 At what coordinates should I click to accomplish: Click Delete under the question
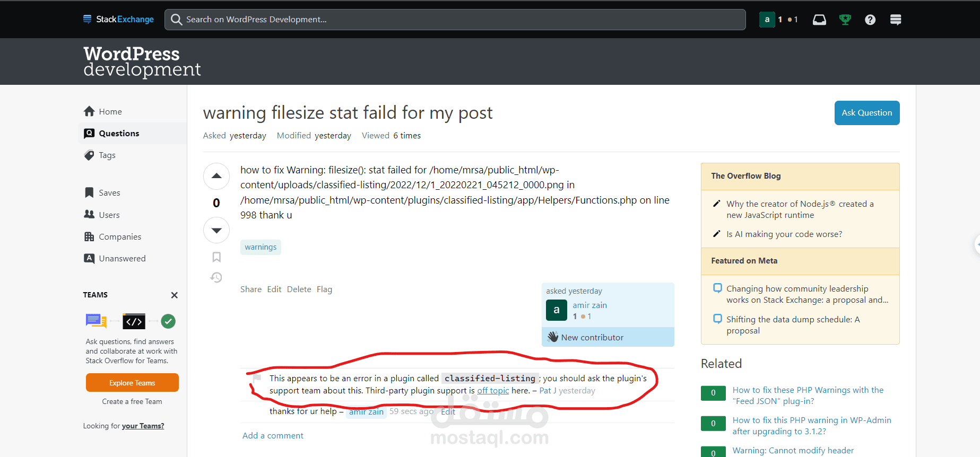point(299,289)
